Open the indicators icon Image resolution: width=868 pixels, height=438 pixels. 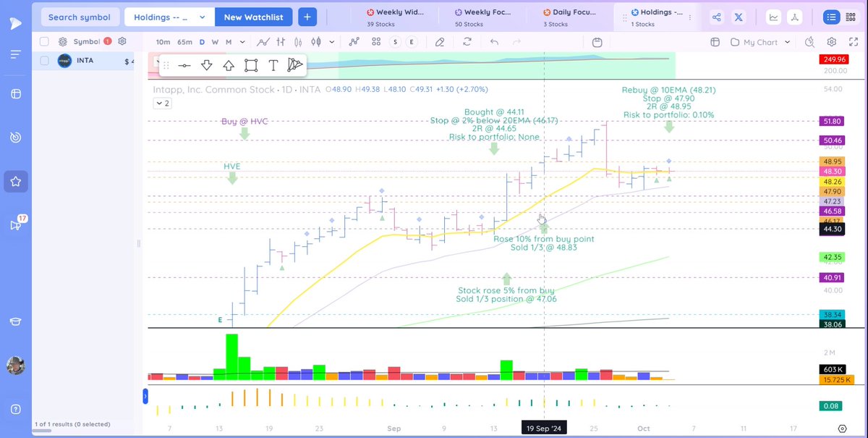pyautogui.click(x=354, y=42)
